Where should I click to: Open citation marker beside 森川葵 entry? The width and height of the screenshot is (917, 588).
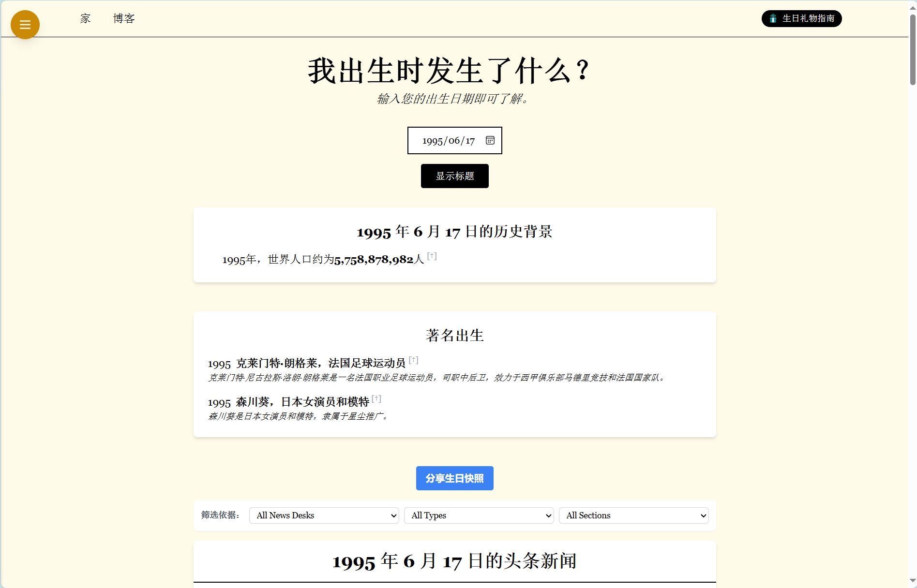376,399
